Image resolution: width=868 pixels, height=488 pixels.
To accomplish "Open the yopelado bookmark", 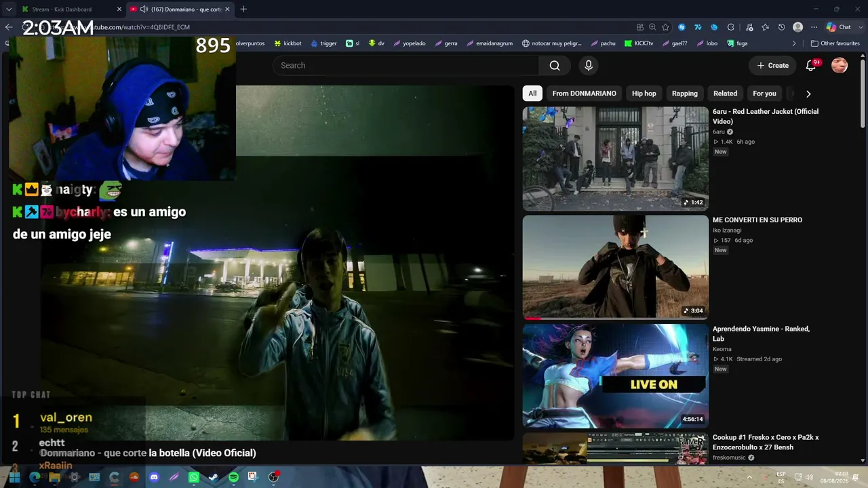I will 409,43.
